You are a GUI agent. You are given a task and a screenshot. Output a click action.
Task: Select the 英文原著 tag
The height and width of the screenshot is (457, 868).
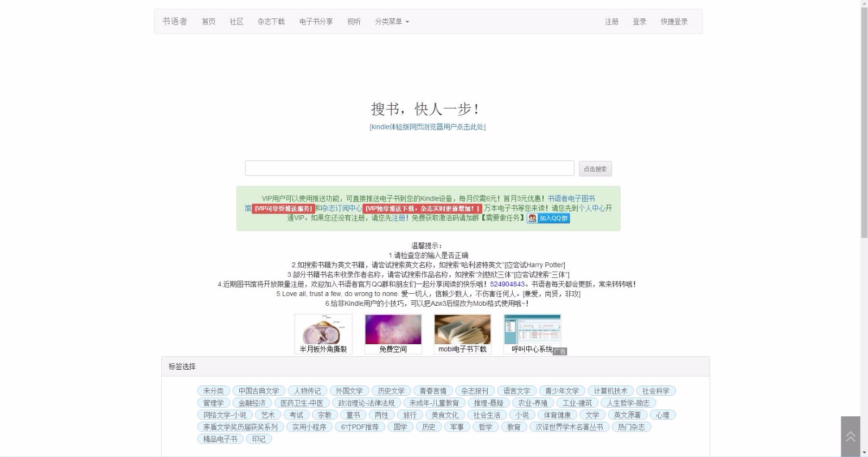pyautogui.click(x=627, y=415)
